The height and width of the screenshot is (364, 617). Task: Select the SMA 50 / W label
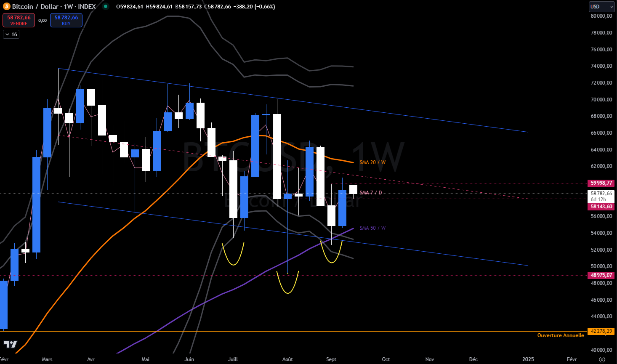(372, 228)
